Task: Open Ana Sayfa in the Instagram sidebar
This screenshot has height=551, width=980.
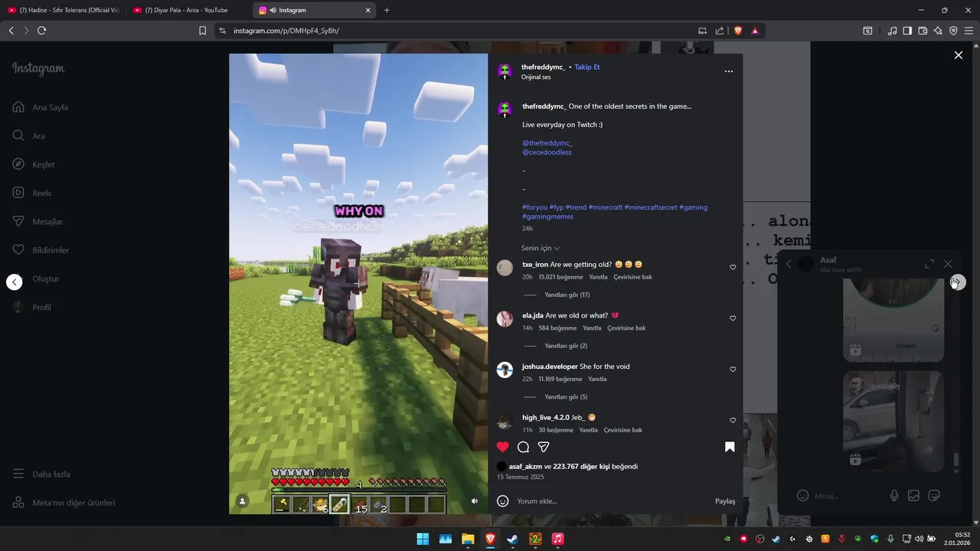Action: point(41,107)
